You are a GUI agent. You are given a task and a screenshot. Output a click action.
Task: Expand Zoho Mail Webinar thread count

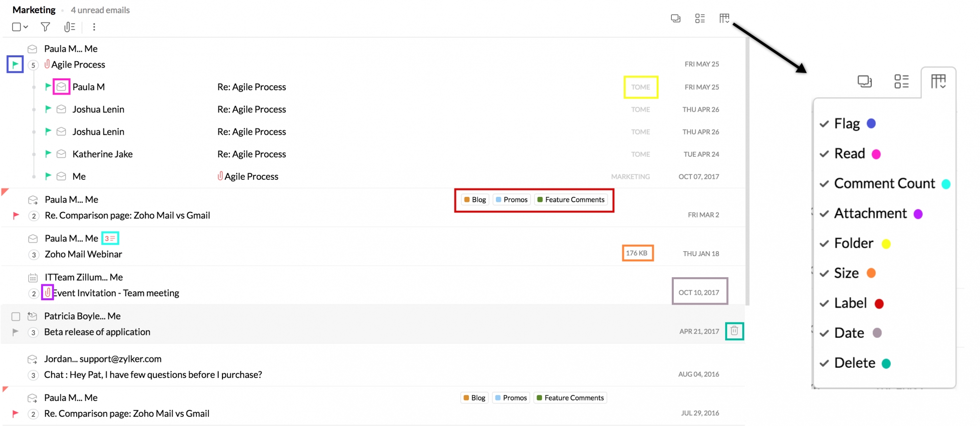pyautogui.click(x=33, y=255)
